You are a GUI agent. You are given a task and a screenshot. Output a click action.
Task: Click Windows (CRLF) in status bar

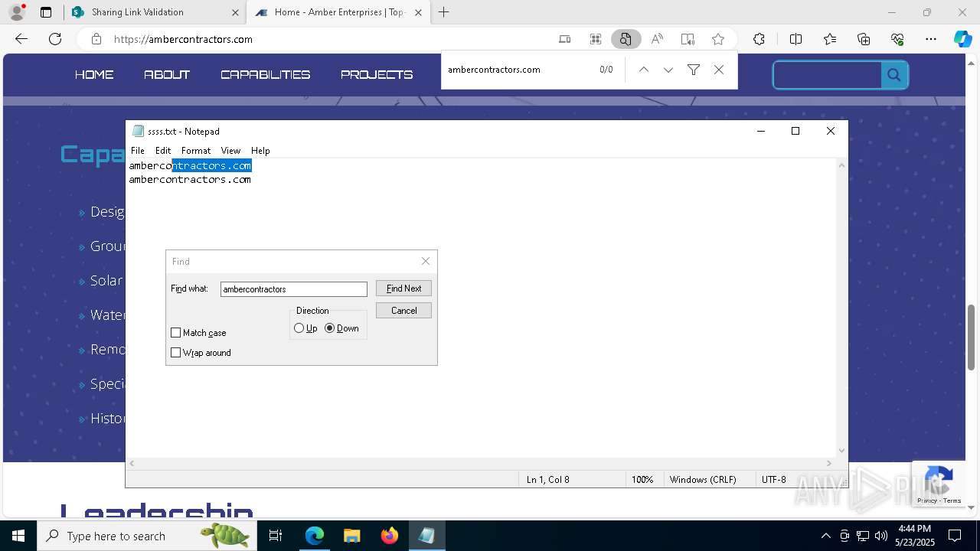click(x=703, y=480)
